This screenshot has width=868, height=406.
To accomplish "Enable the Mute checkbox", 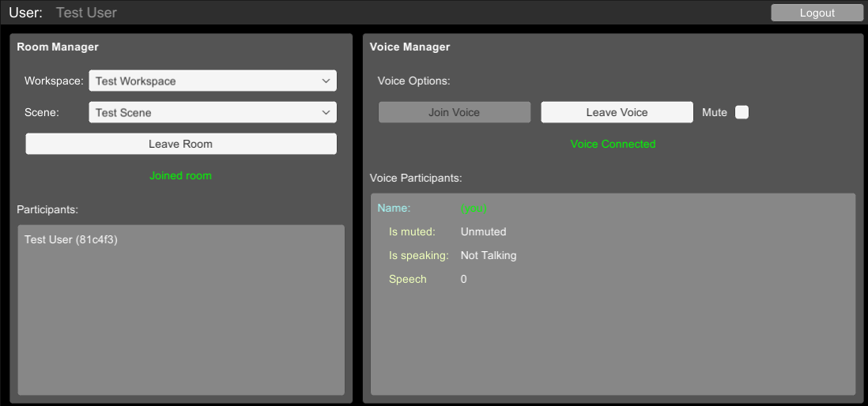I will tap(742, 112).
